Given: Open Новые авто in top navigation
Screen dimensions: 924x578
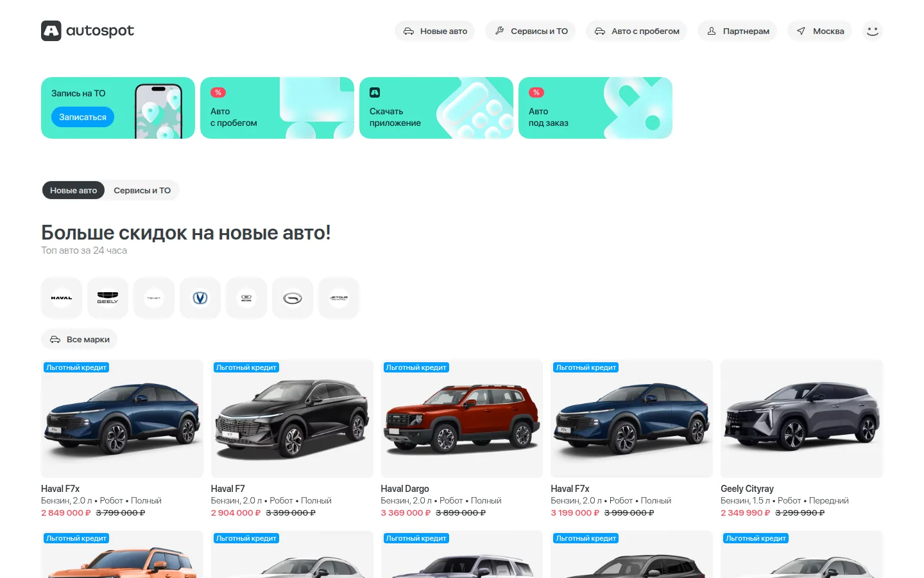Looking at the screenshot, I should (435, 31).
